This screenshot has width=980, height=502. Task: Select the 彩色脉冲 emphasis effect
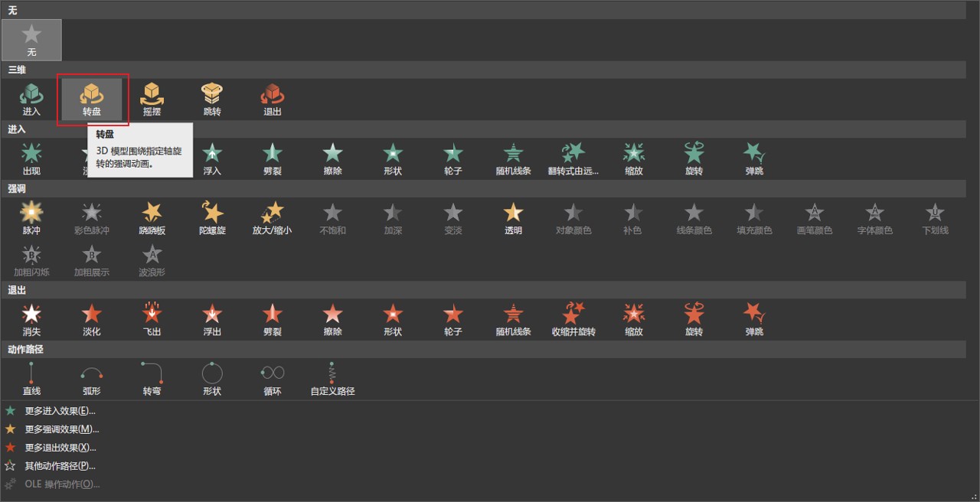[92, 217]
